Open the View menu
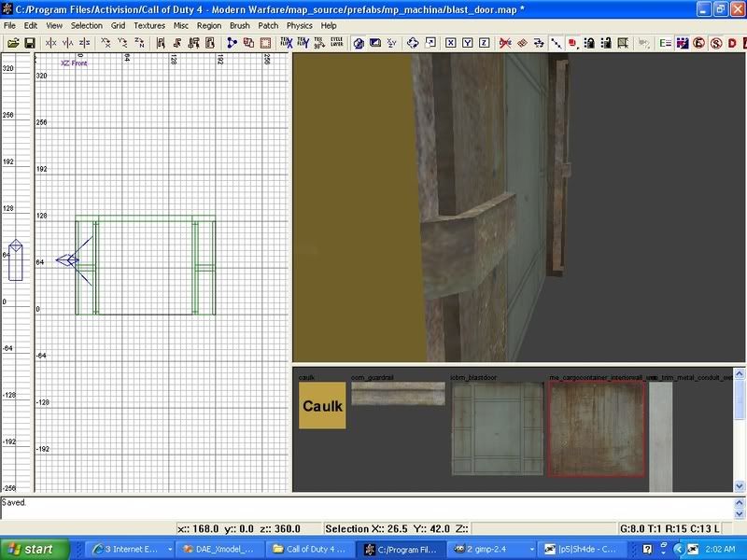The image size is (747, 560). [54, 26]
